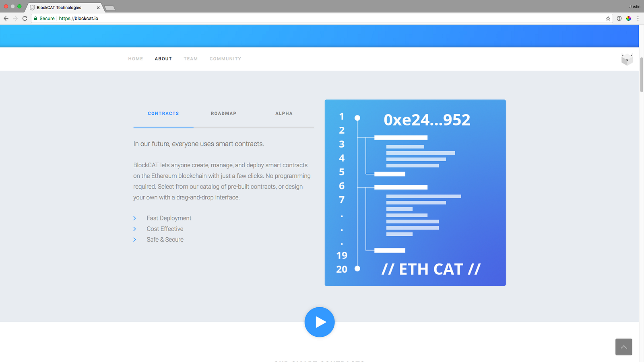
Task: Click the BlockCAT cat logo icon
Action: point(627,60)
